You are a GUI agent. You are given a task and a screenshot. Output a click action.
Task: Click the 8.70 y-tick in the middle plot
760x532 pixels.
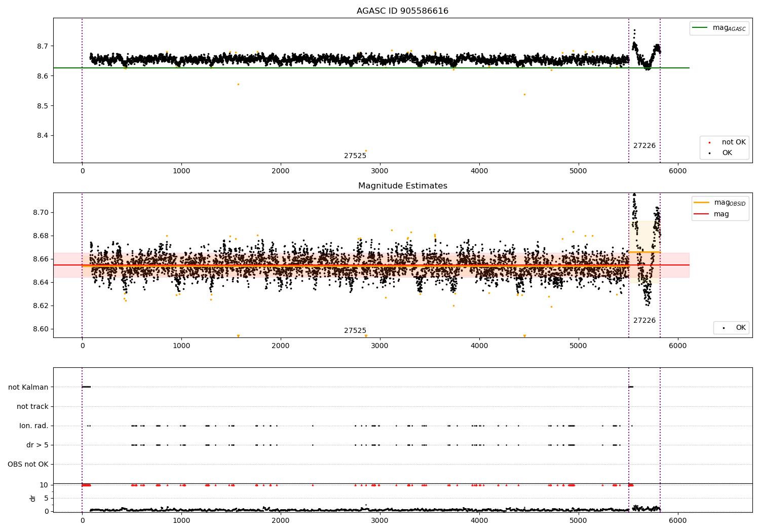(x=41, y=212)
